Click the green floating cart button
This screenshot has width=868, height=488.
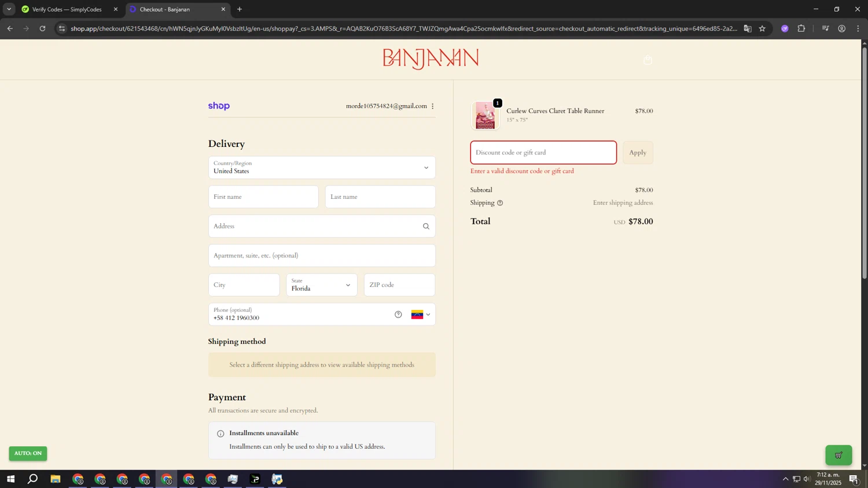(x=838, y=455)
